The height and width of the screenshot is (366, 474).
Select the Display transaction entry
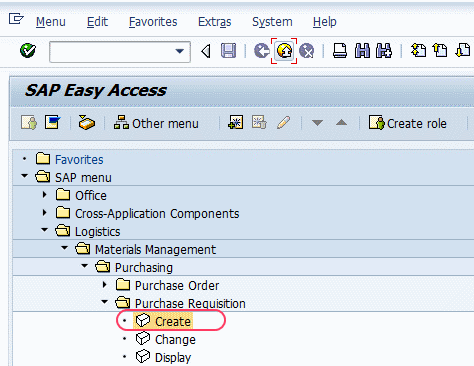173,358
